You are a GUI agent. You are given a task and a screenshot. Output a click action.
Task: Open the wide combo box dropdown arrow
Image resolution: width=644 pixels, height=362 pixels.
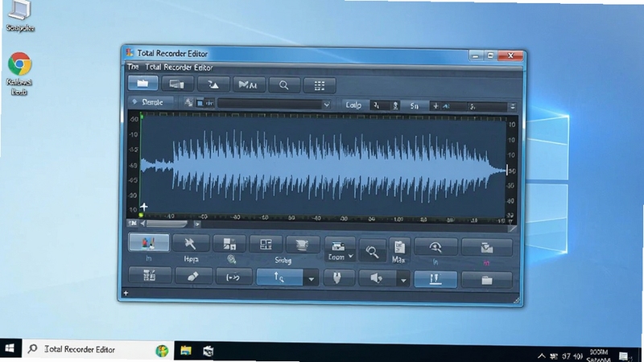326,105
